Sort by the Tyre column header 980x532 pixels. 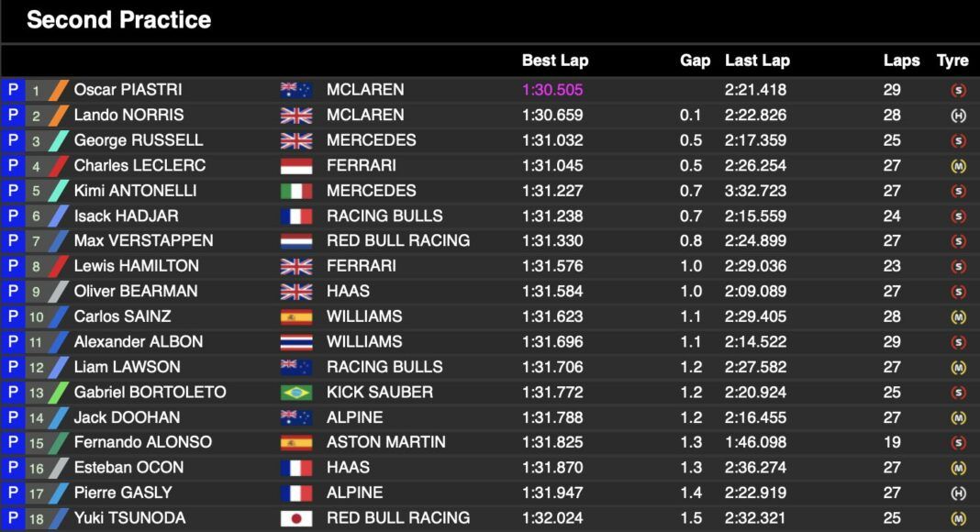pos(952,61)
